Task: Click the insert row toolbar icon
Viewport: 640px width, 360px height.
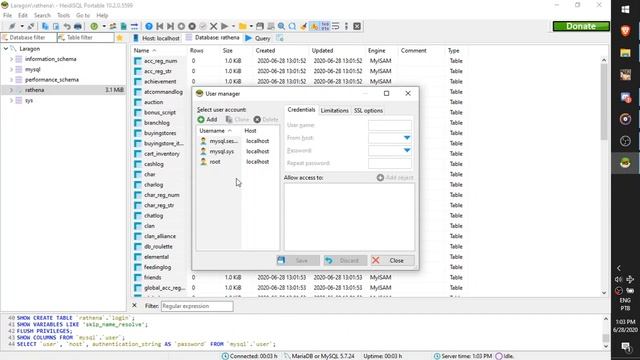Action: (x=181, y=27)
